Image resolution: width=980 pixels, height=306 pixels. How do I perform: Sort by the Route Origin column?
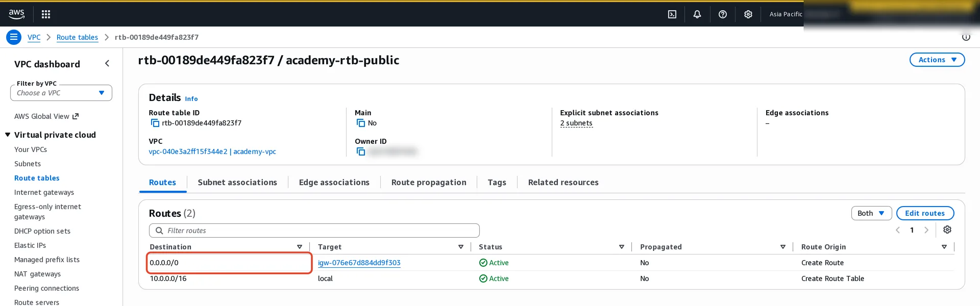[944, 247]
